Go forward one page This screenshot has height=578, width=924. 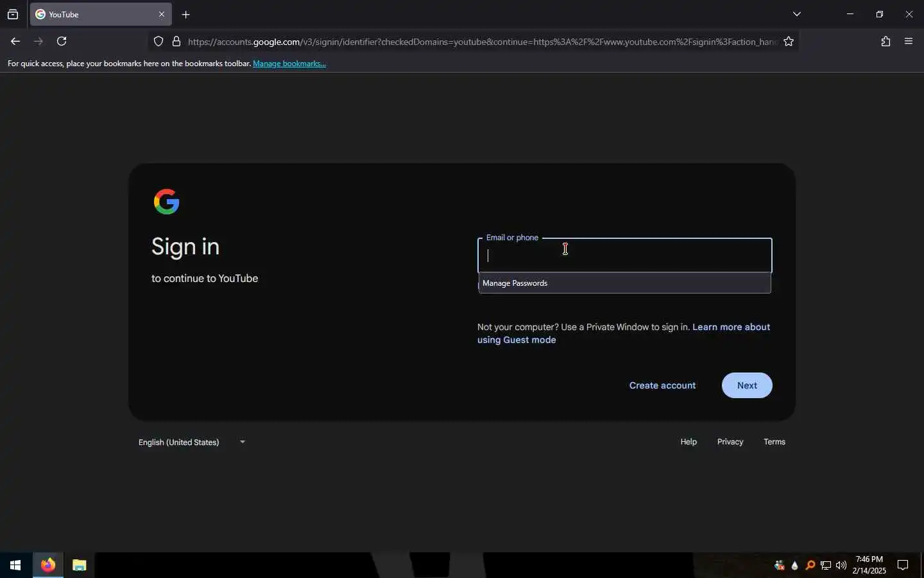click(x=38, y=41)
